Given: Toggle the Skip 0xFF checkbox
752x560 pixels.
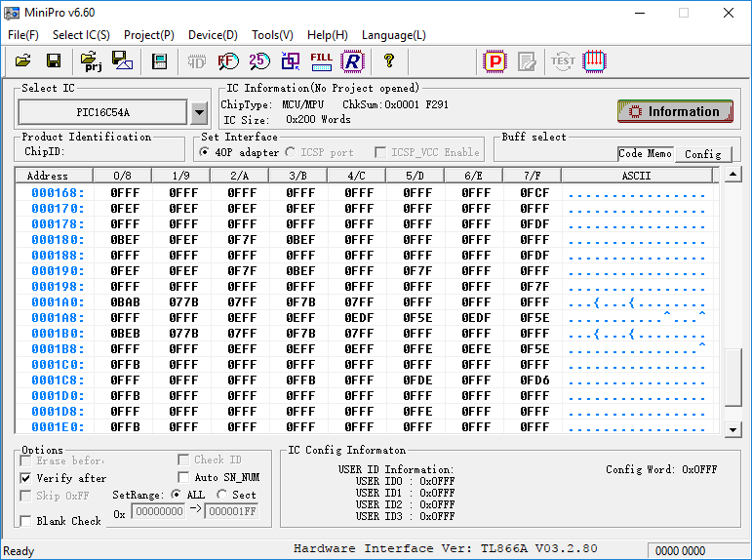Looking at the screenshot, I should pyautogui.click(x=25, y=496).
